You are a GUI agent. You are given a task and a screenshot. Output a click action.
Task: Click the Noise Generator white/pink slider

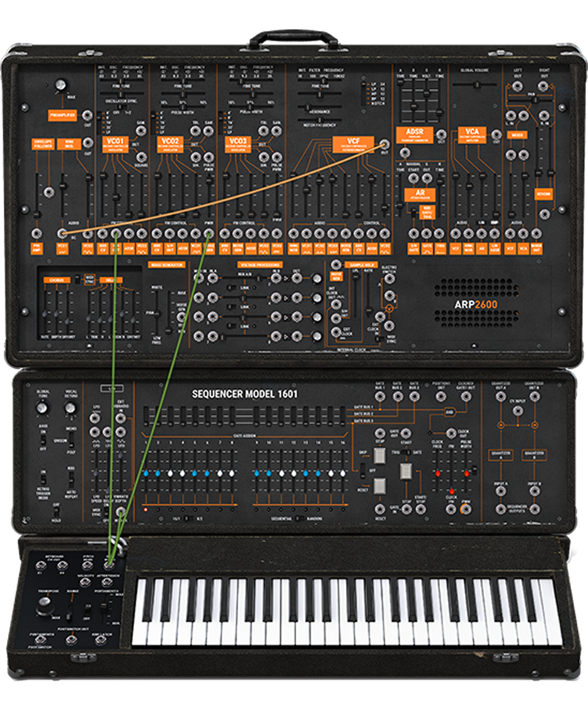click(x=157, y=312)
